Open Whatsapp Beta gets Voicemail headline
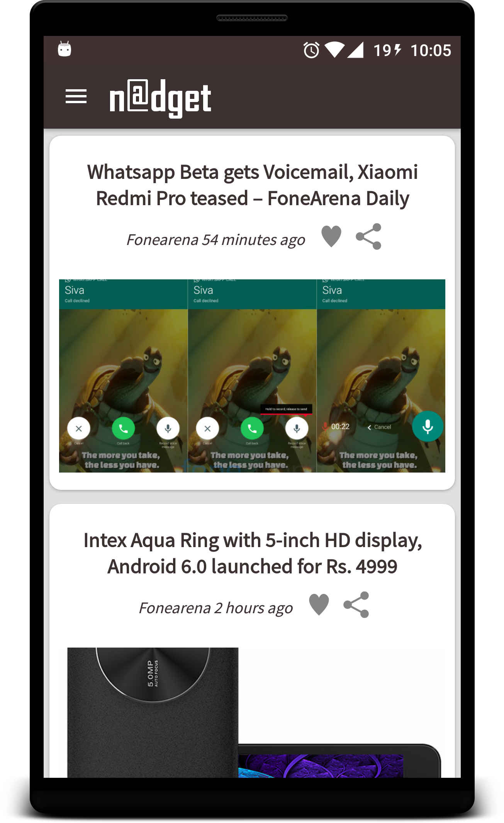Screen dimensions: 504x823 click(x=252, y=185)
